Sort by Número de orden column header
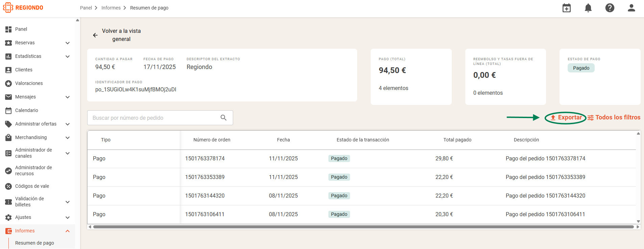 click(x=212, y=140)
